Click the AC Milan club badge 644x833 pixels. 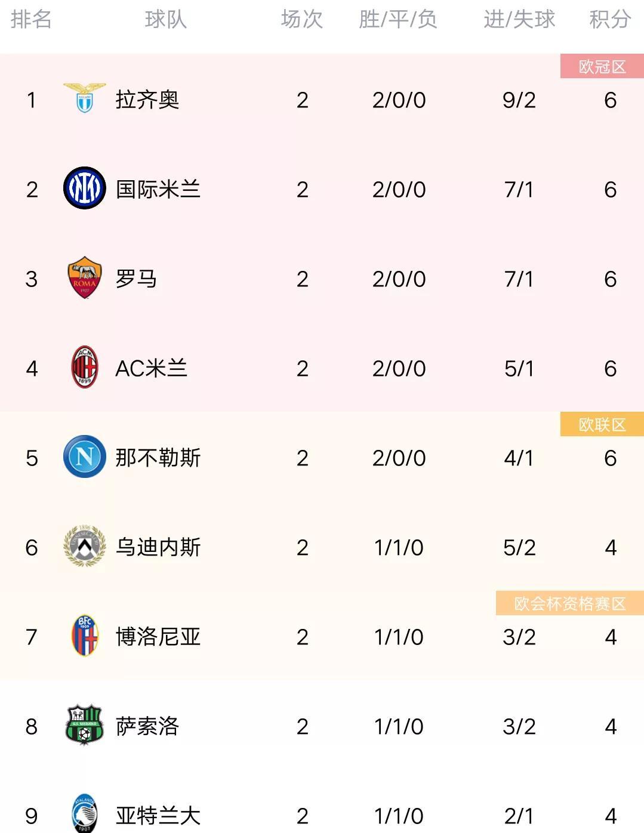tap(85, 368)
